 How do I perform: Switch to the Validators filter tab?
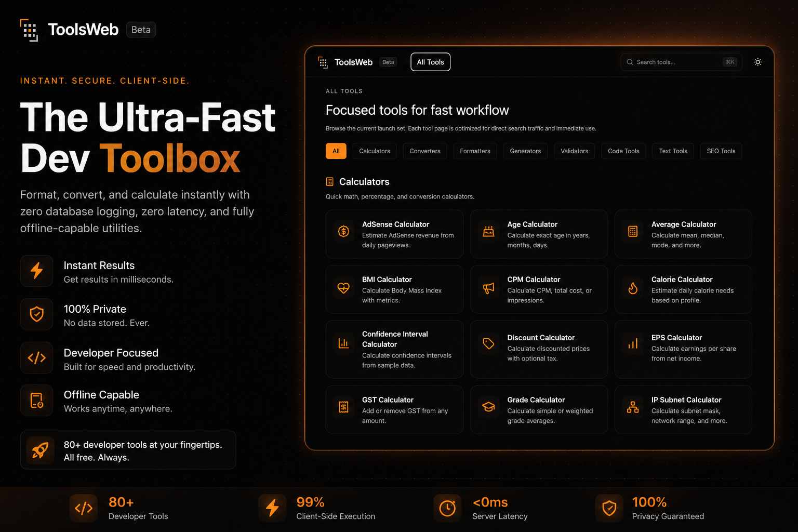coord(575,151)
